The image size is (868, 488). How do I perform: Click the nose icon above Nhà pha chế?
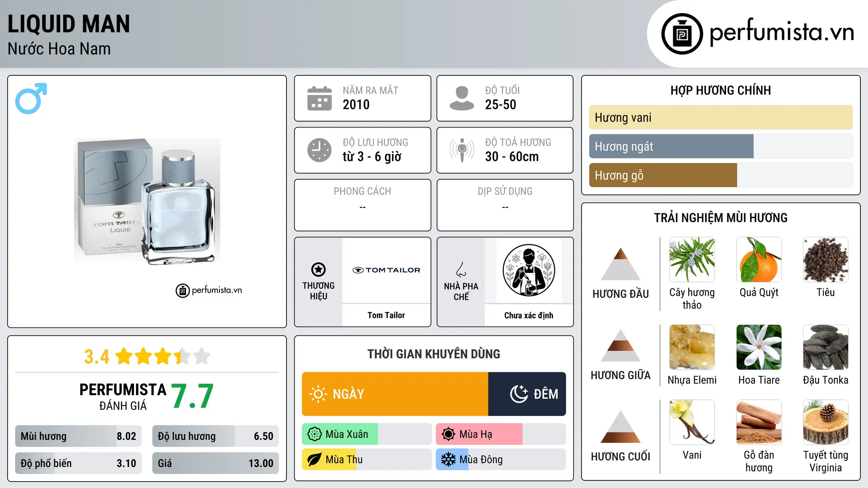point(461,269)
